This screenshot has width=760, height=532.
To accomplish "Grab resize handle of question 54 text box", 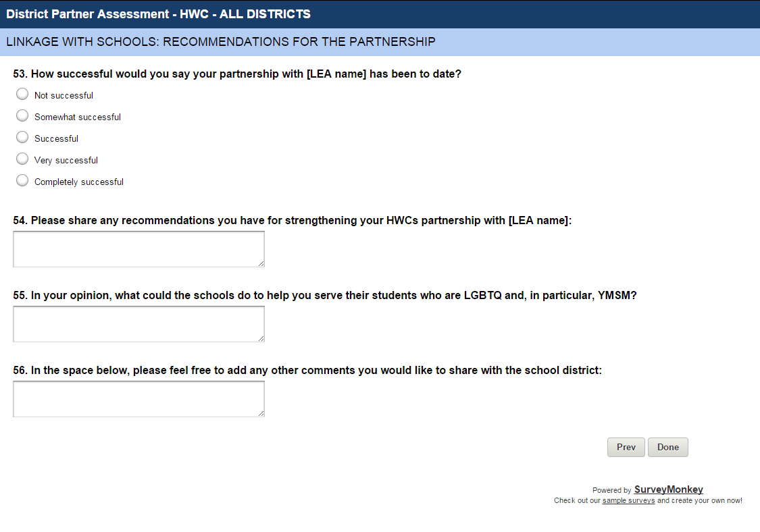I will 260,263.
